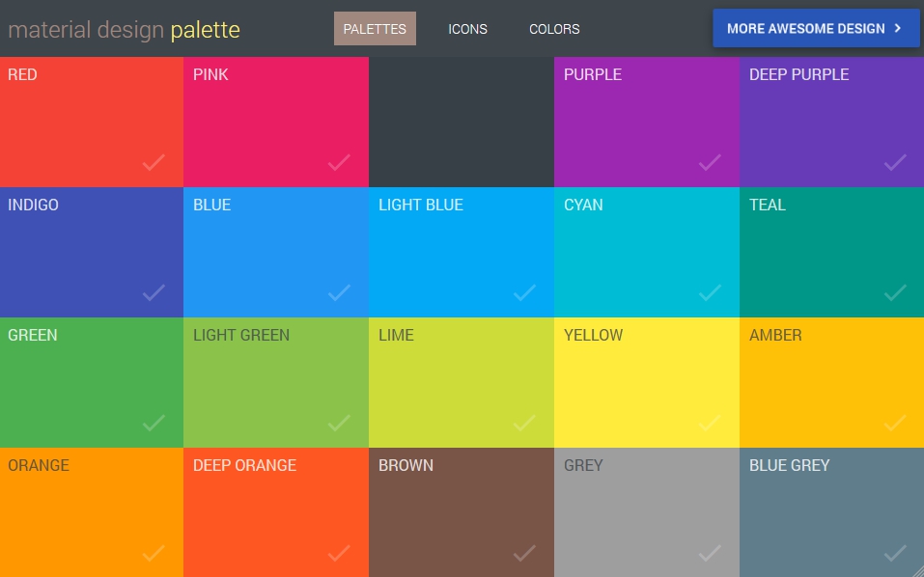This screenshot has height=577, width=924.
Task: Toggle the Blue tile's selection checkmark
Action: point(339,292)
